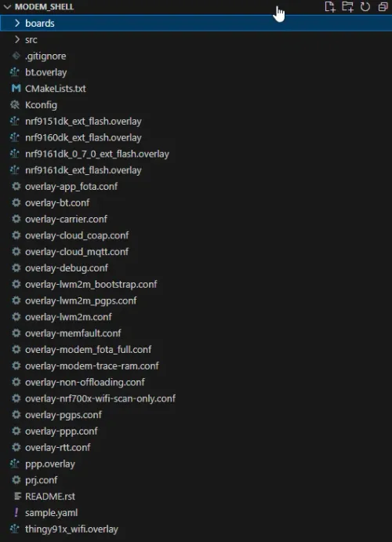This screenshot has width=392, height=542.
Task: Collapse all folders in explorer
Action: [x=383, y=6]
